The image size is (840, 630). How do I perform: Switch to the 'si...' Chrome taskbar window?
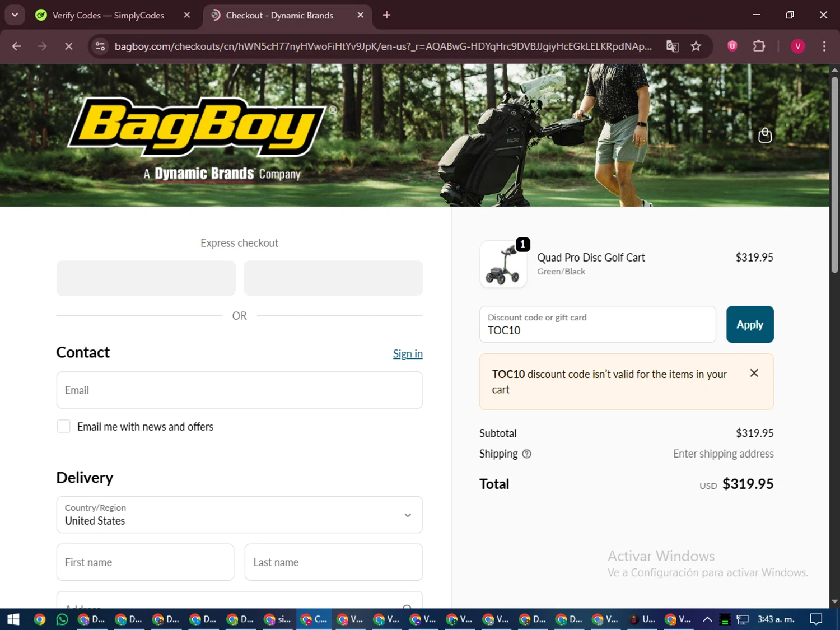coord(278,619)
